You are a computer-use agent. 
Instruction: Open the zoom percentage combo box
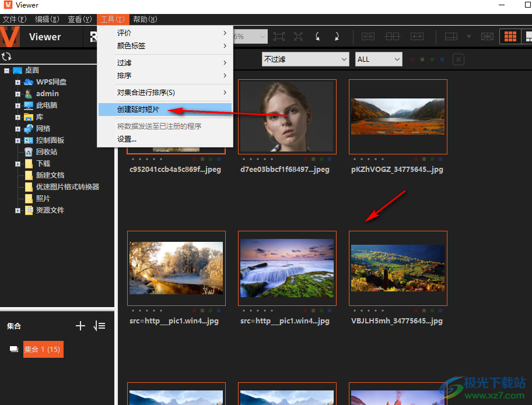pos(250,36)
